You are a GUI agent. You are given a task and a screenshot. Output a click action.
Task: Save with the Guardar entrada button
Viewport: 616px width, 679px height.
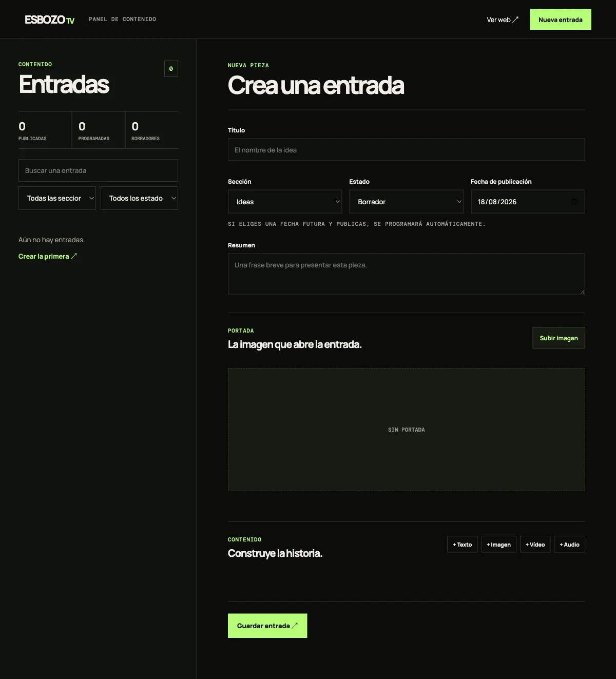(267, 626)
